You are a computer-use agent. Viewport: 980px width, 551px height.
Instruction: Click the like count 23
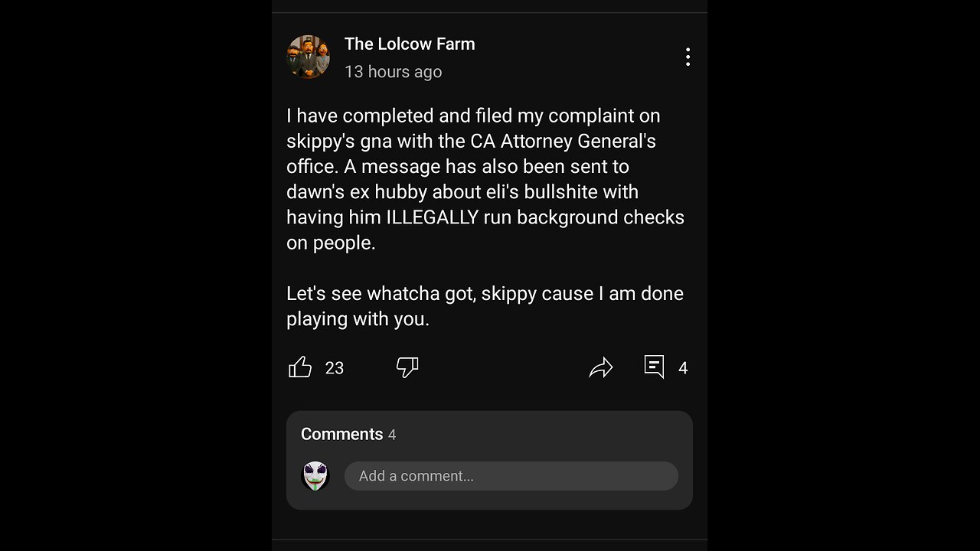pos(335,368)
